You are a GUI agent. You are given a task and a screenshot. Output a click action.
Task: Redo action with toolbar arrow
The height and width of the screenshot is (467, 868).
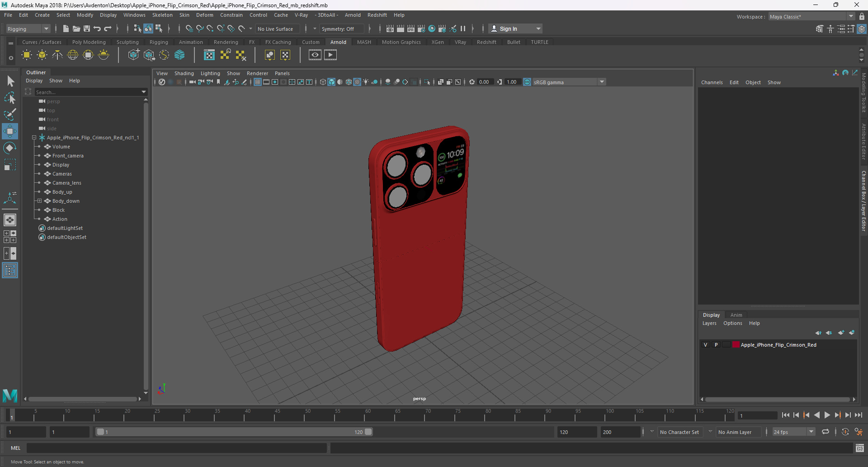pos(108,29)
